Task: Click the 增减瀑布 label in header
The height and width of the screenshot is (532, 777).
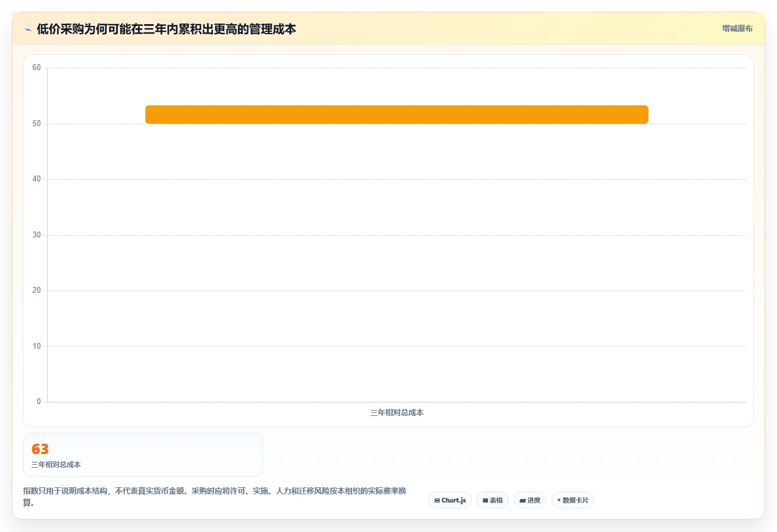Action: [x=738, y=28]
